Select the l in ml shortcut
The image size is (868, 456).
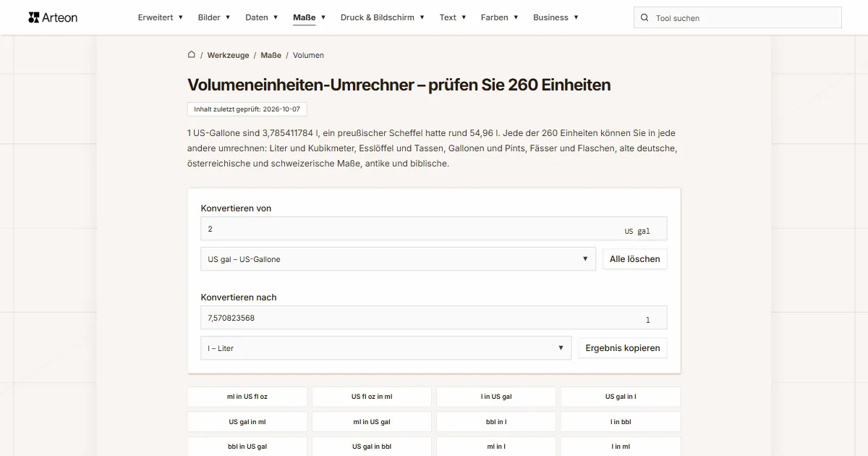[621, 447]
